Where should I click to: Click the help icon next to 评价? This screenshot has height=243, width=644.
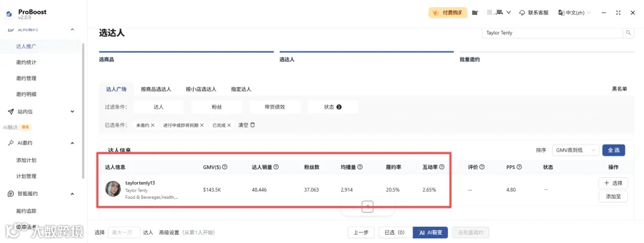click(482, 167)
